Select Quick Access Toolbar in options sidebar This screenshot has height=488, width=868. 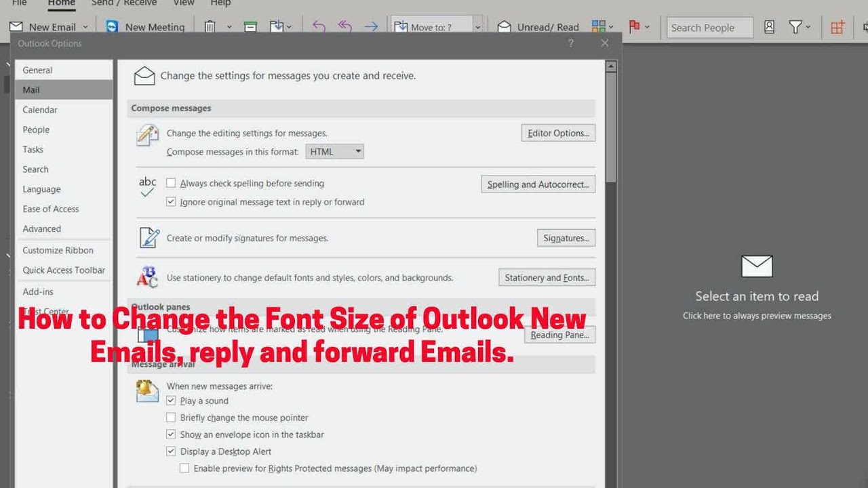coord(64,270)
